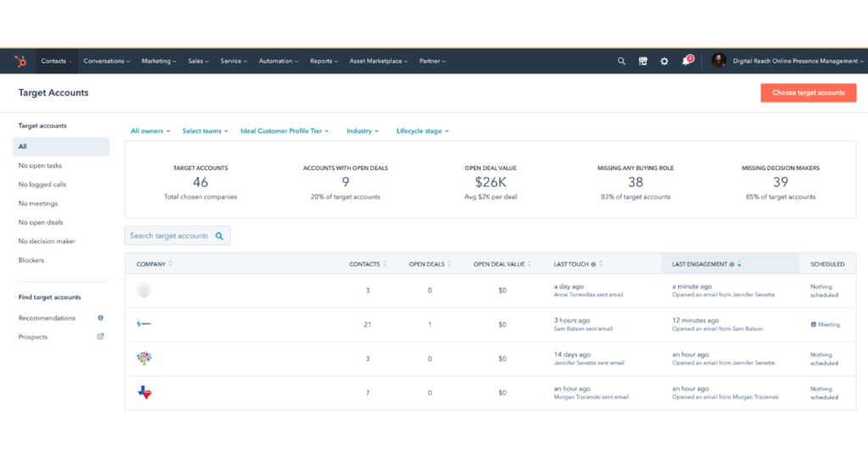Click the Prospects external link icon

pyautogui.click(x=101, y=336)
